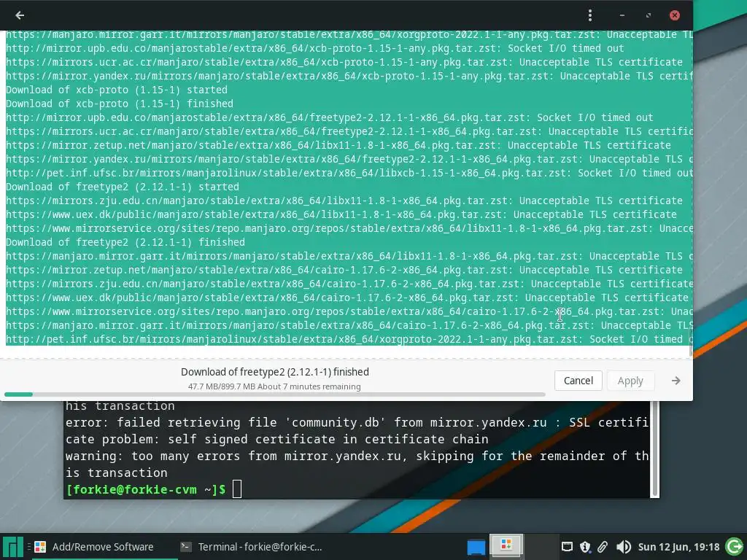Click the right arrow next to Apply
The height and width of the screenshot is (560, 747).
click(676, 381)
